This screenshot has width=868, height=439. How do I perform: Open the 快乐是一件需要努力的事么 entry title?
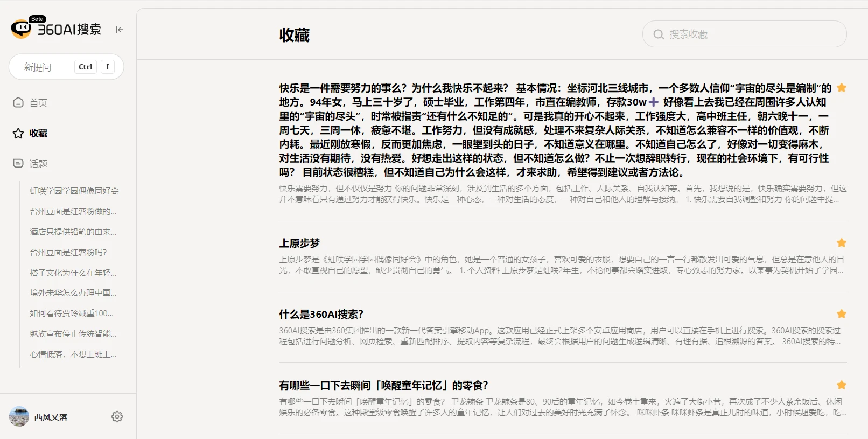[555, 130]
